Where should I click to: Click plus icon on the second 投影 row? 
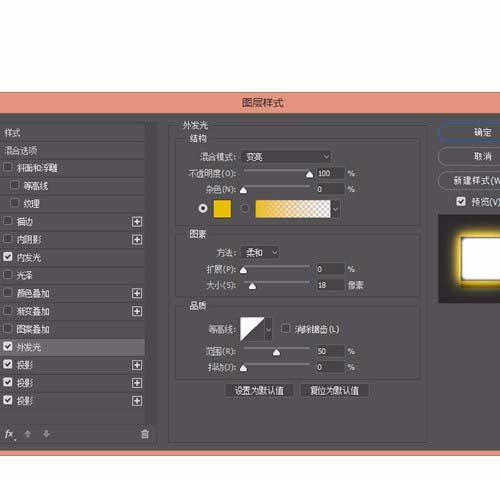pyautogui.click(x=137, y=383)
